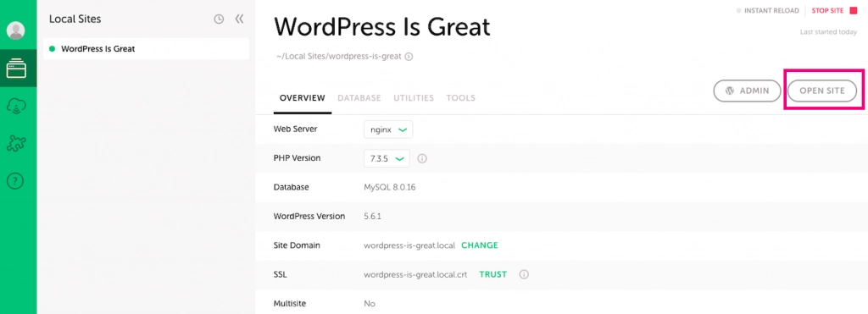The width and height of the screenshot is (868, 314).
Task: Switch to the Tools tab
Action: (x=460, y=98)
